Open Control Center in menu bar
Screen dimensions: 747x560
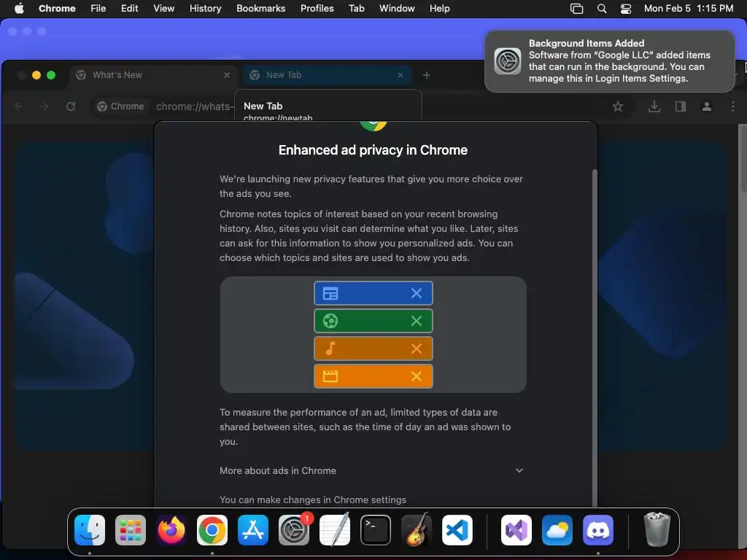pos(625,9)
